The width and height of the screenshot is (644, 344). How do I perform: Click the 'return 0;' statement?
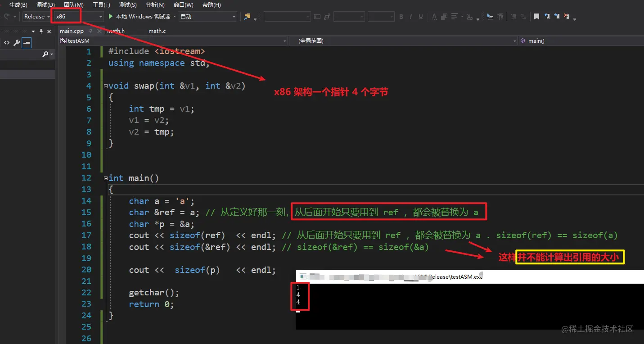(151, 304)
